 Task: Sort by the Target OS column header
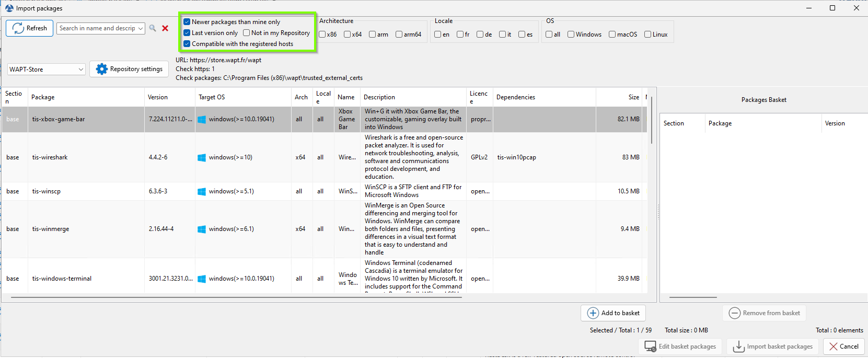[x=243, y=97]
